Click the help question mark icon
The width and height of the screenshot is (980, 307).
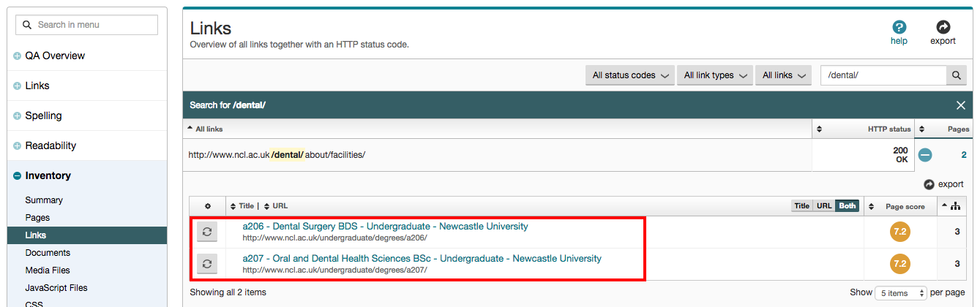tap(899, 28)
